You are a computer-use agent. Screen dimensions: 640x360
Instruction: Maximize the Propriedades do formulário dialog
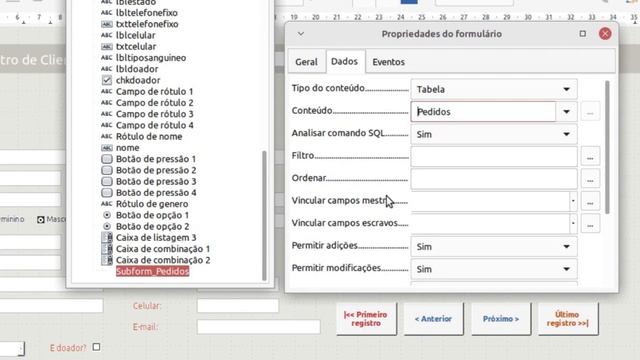[582, 34]
